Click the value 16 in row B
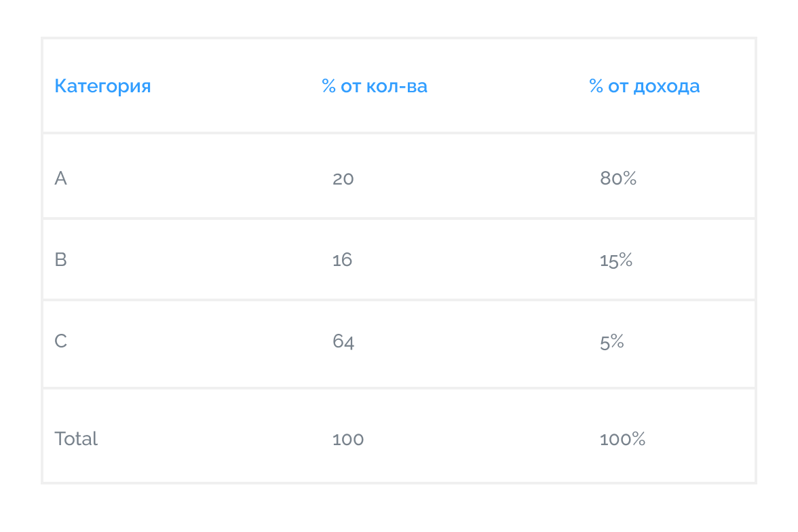The height and width of the screenshot is (532, 798). click(x=342, y=260)
